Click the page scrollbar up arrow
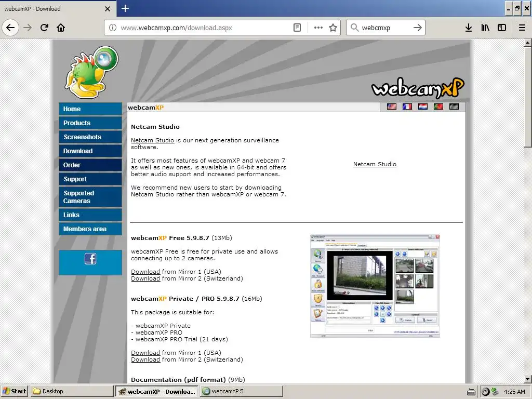The width and height of the screenshot is (532, 399). coord(527,43)
